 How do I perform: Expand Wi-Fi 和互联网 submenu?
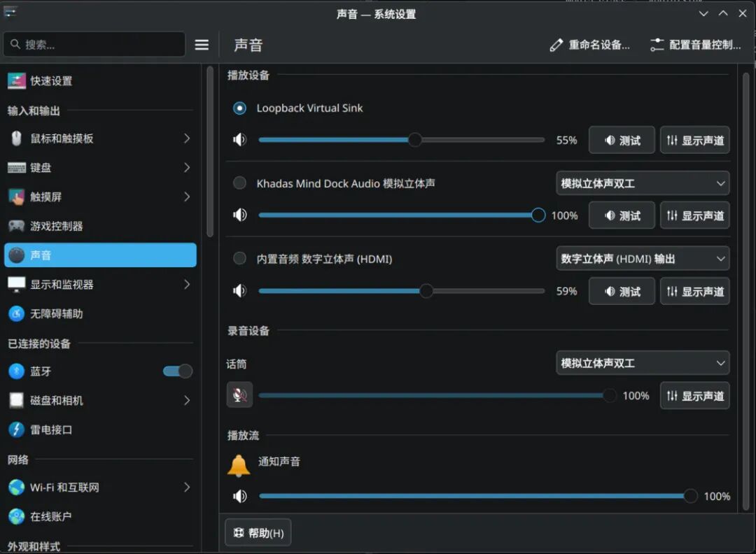(x=187, y=488)
